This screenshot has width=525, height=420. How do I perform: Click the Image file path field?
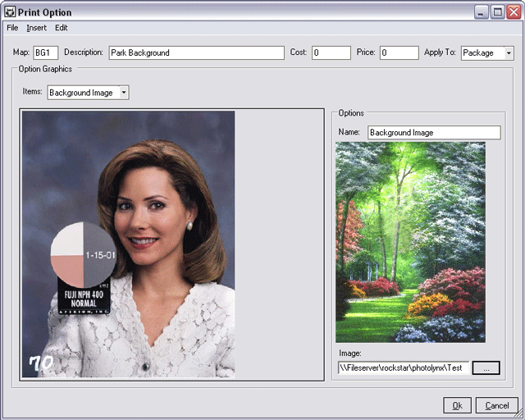(x=403, y=368)
